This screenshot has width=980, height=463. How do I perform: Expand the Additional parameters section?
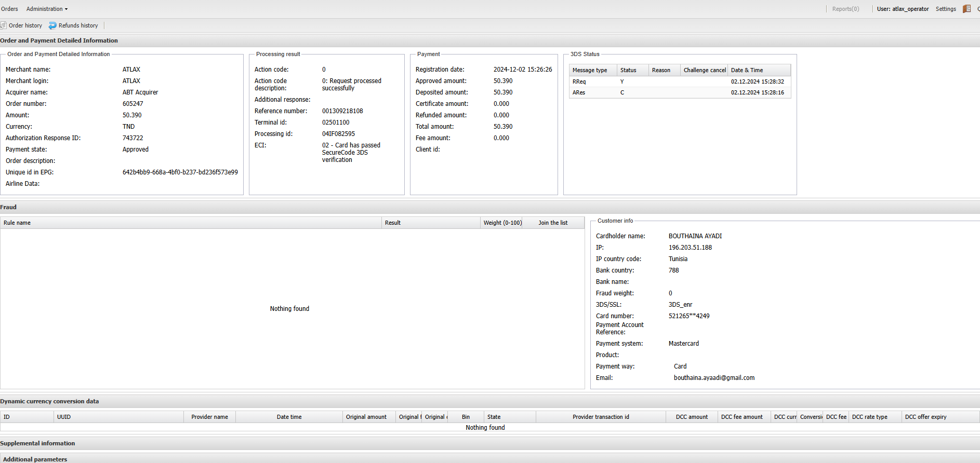click(35, 459)
